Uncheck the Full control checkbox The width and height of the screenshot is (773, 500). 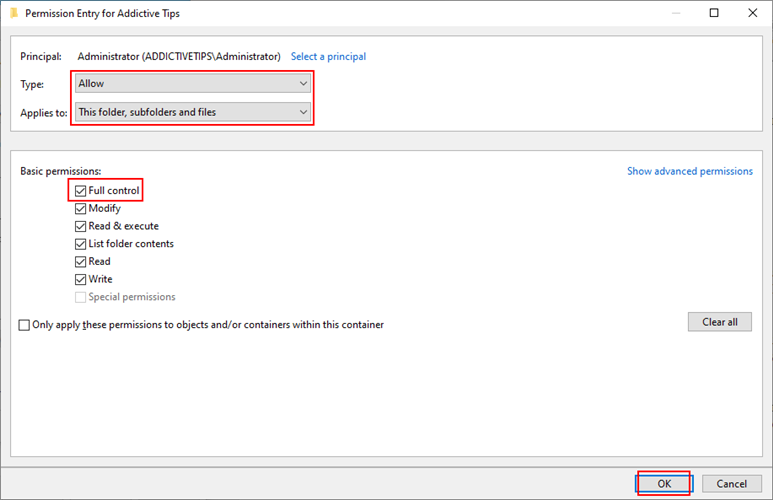pyautogui.click(x=80, y=191)
